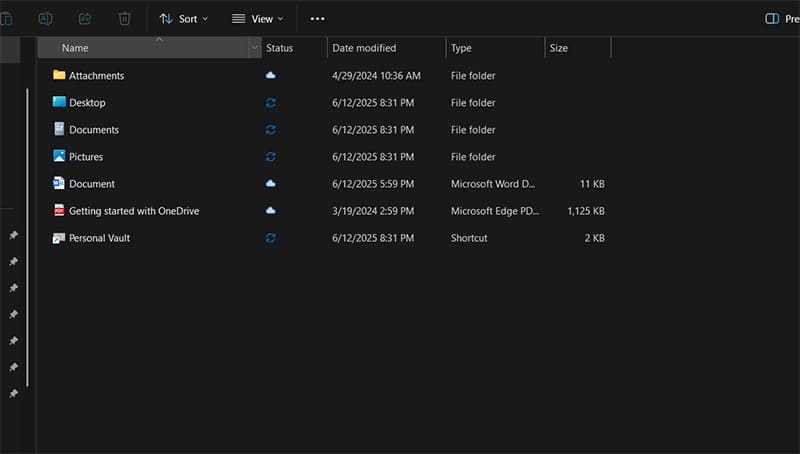Viewport: 800px width, 454px height.
Task: Click the Word Document file icon
Action: click(x=59, y=183)
